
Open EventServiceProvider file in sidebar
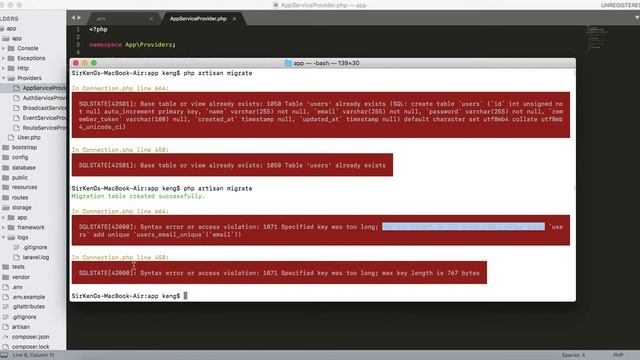point(44,118)
